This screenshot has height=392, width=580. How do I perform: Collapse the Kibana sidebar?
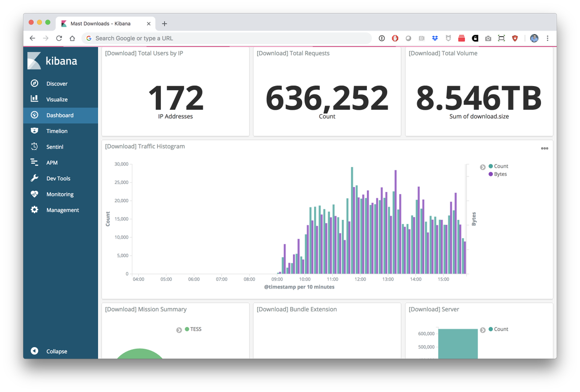60,351
